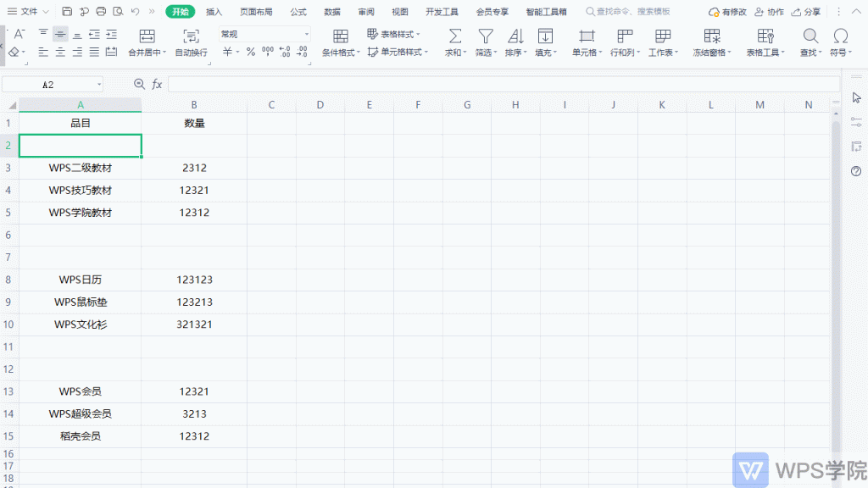This screenshot has height=488, width=868.
Task: Collapse the ribbon with the up chevron
Action: coord(856,12)
